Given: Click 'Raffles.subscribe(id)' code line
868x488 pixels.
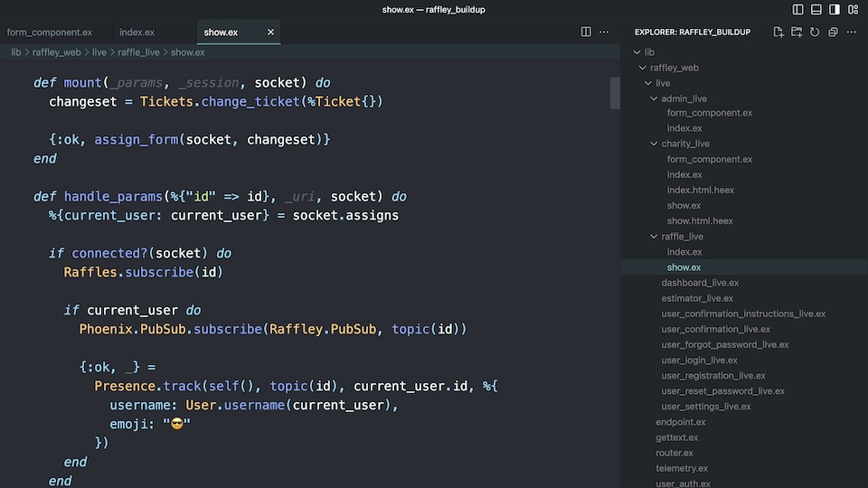Looking at the screenshot, I should pyautogui.click(x=143, y=272).
